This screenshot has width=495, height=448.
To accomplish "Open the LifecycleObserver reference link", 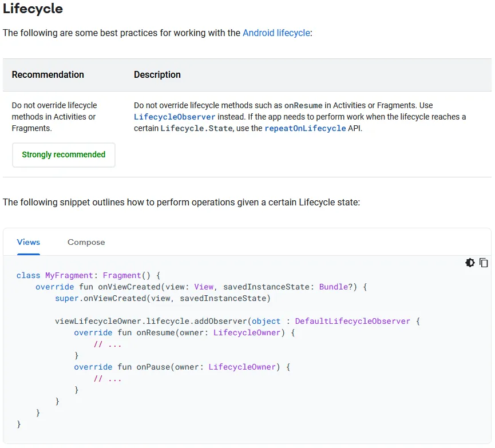I will (x=175, y=117).
